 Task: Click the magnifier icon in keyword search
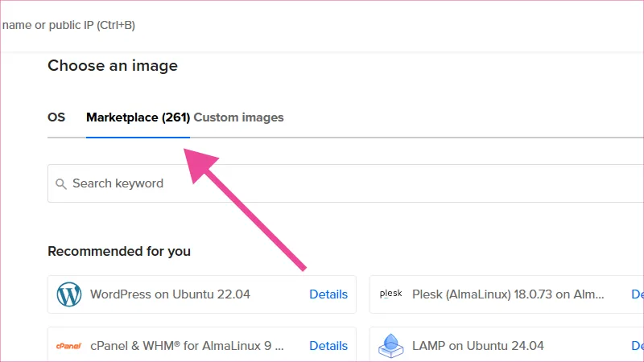click(x=61, y=184)
